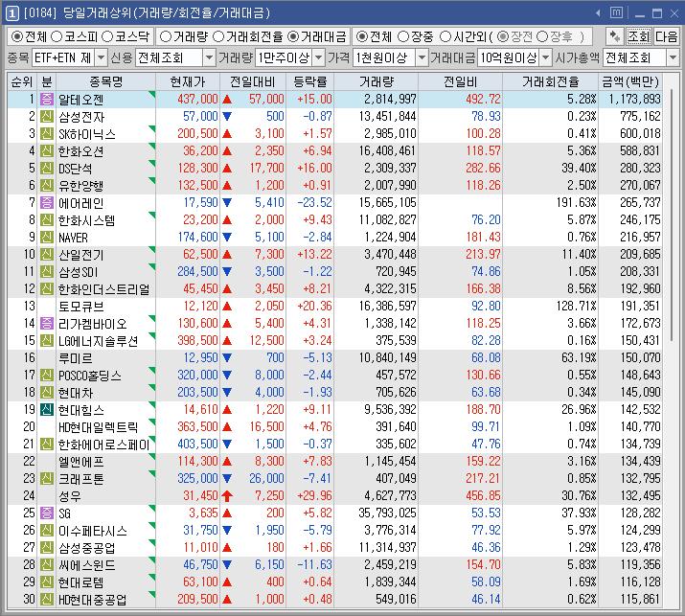Click the 증 badge icon for 에어레인
The height and width of the screenshot is (616, 685).
(47, 203)
